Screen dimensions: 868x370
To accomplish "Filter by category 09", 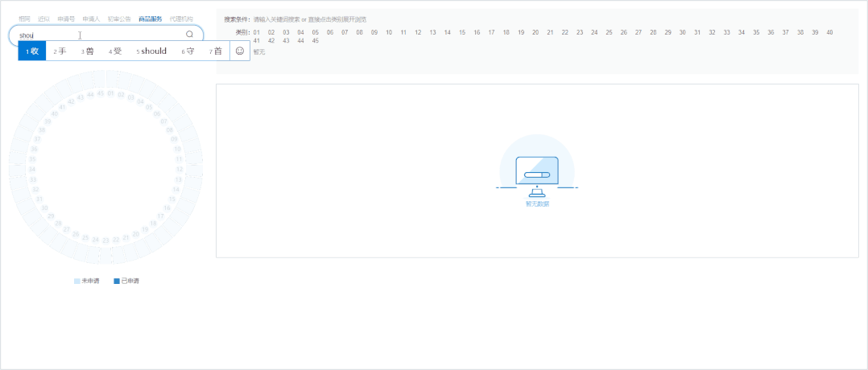I will tap(374, 33).
